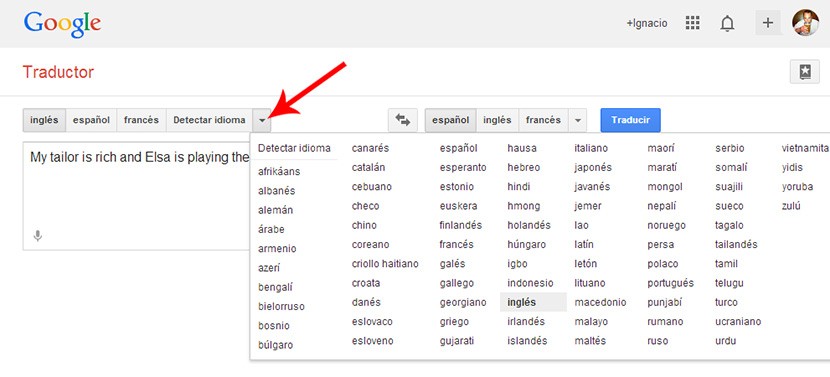Pick zulú from language list
Image resolution: width=830 pixels, height=377 pixels.
click(x=791, y=206)
